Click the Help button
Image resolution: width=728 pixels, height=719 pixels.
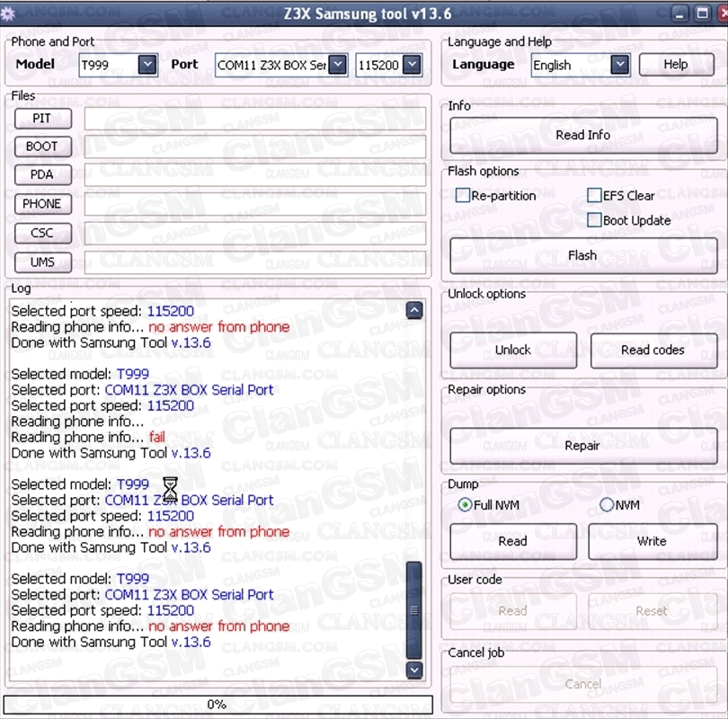click(676, 64)
